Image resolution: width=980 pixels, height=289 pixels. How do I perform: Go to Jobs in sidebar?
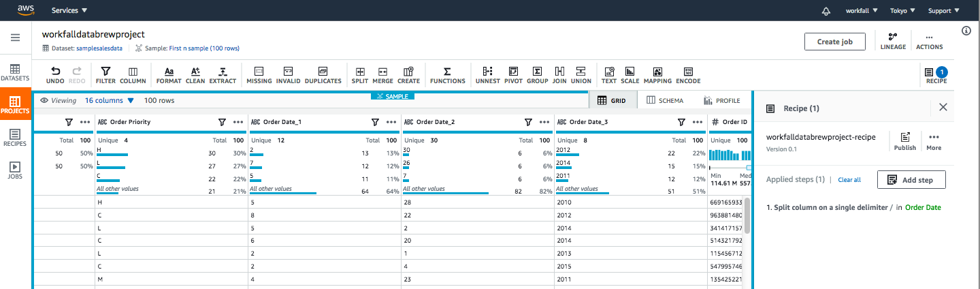(15, 170)
